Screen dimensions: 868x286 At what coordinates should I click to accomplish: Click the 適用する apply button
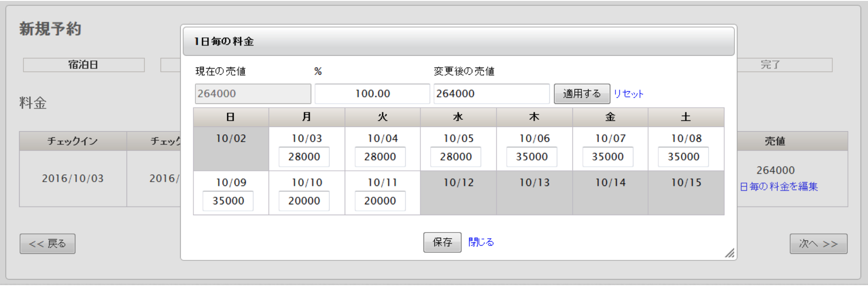click(582, 94)
